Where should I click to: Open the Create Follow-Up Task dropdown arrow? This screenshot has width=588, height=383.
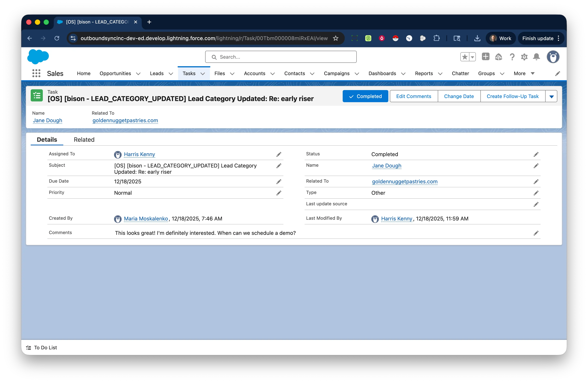[x=551, y=96]
